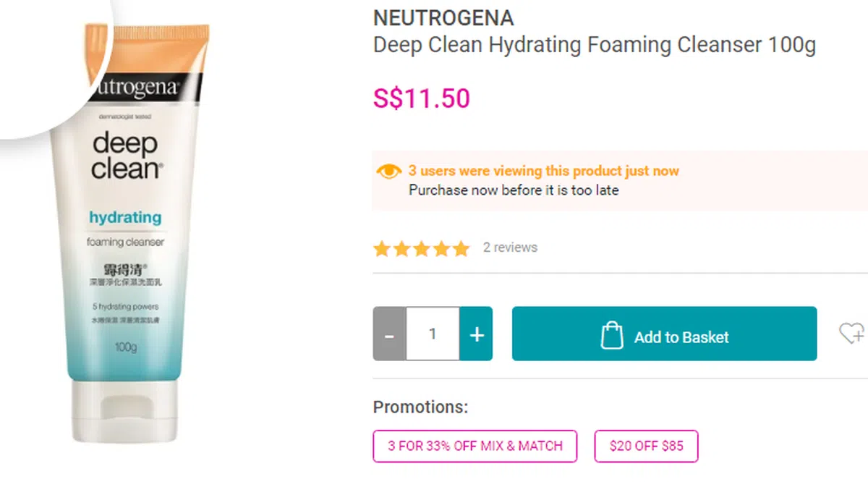
Task: Click the shopping bag icon
Action: click(x=612, y=335)
